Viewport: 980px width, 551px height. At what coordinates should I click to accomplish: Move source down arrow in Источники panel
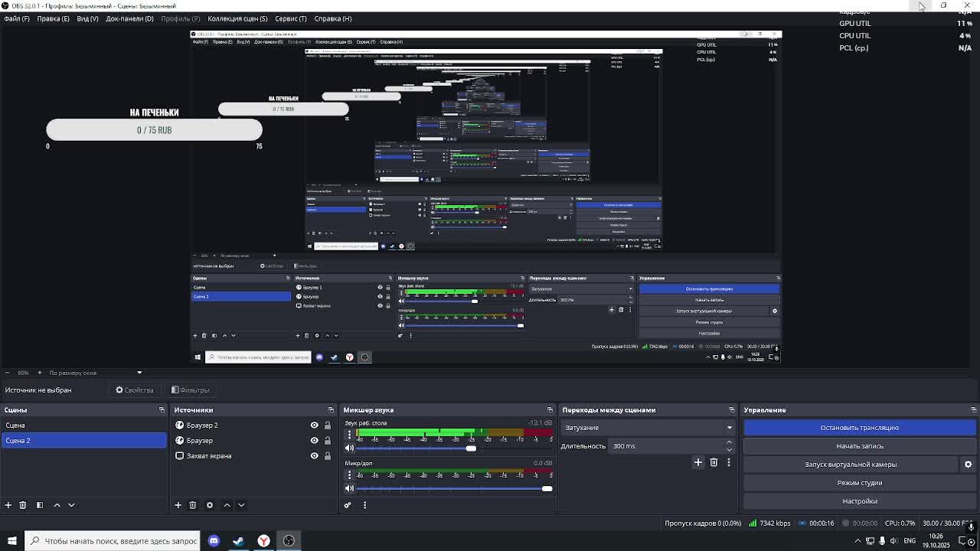point(241,505)
